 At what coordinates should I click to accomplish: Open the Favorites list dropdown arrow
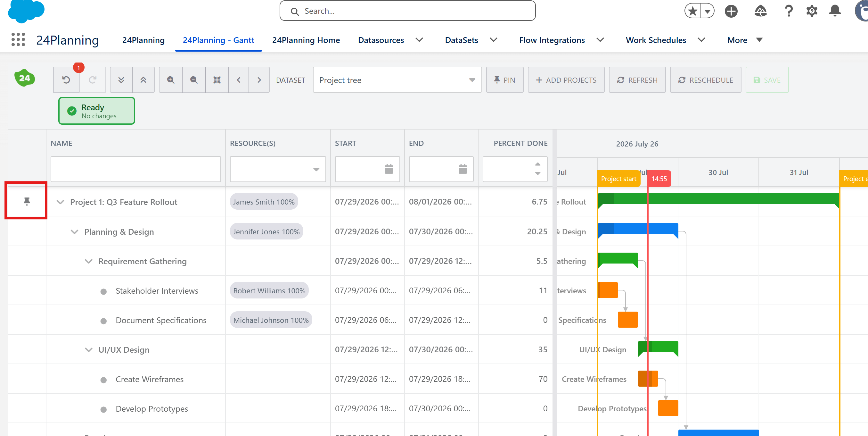tap(707, 11)
